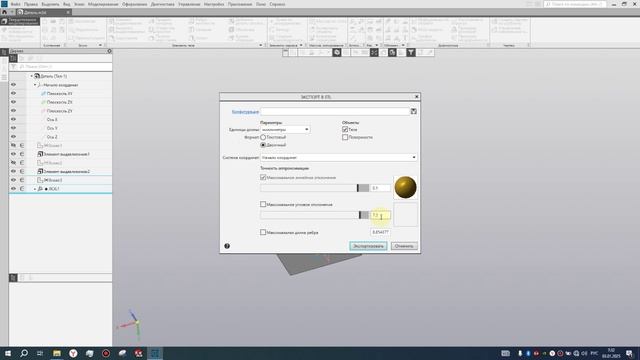Viewport: 640px width, 360px height.
Task: Toggle visibility of Ось Z
Action: tap(13, 137)
